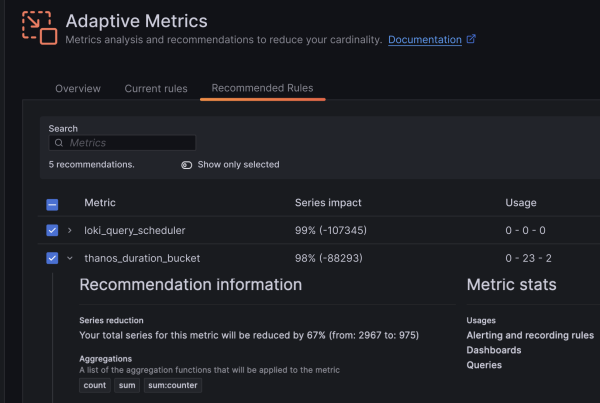Click the Series impact column header
This screenshot has width=600, height=403.
(328, 203)
